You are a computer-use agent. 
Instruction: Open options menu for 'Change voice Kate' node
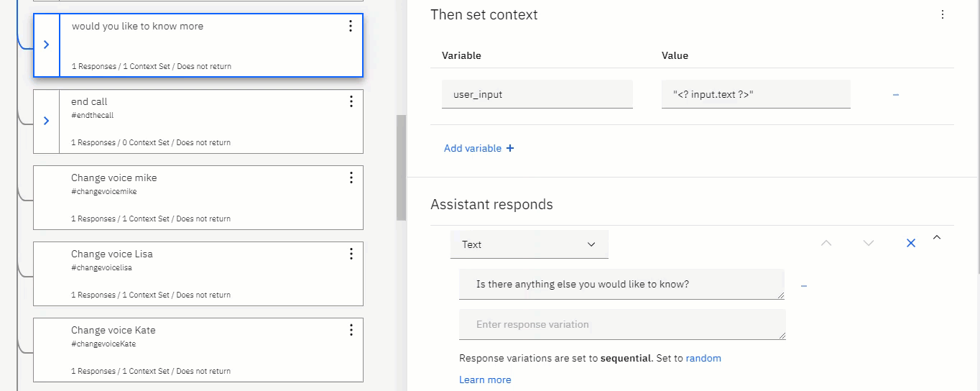pyautogui.click(x=351, y=330)
